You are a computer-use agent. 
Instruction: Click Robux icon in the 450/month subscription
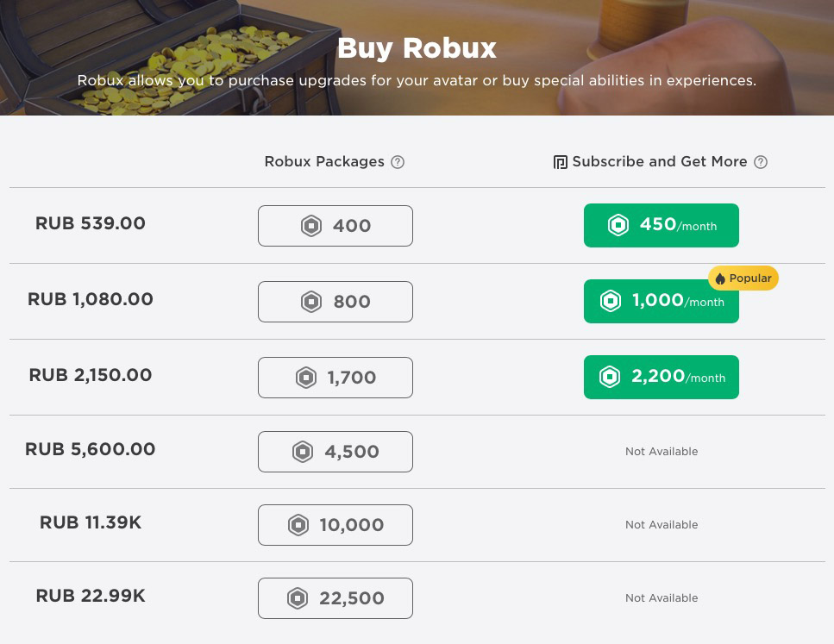point(618,226)
